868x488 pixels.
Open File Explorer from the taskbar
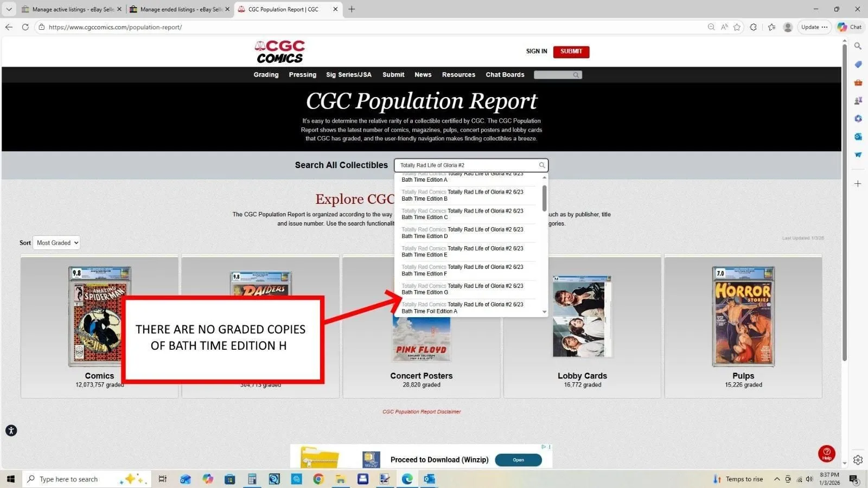(340, 479)
